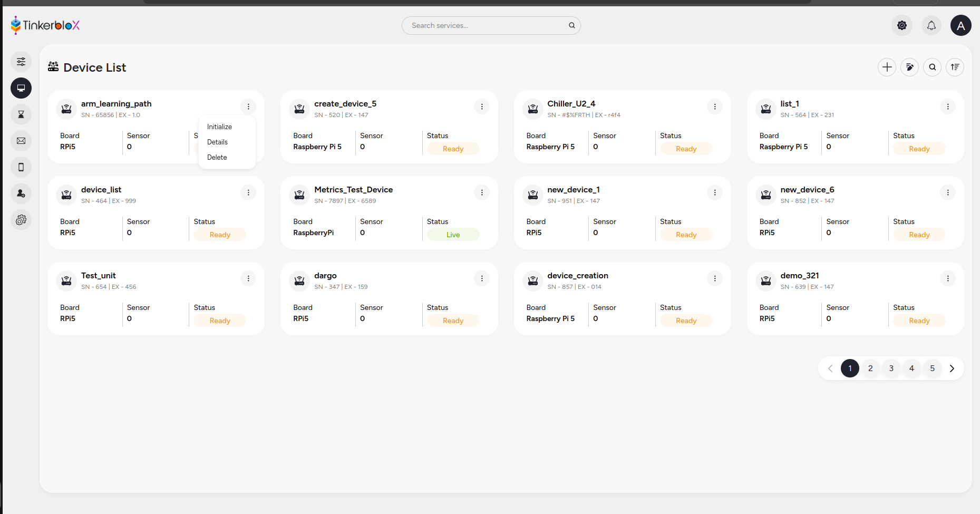Click the Live status badge on Metrics_Test_Device
This screenshot has width=980, height=514.
point(453,235)
